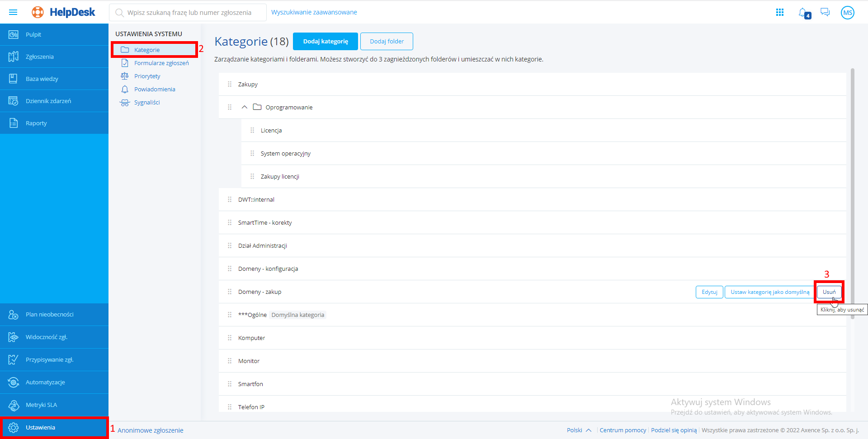Click Dodaj folder button
868x439 pixels.
pyautogui.click(x=387, y=41)
